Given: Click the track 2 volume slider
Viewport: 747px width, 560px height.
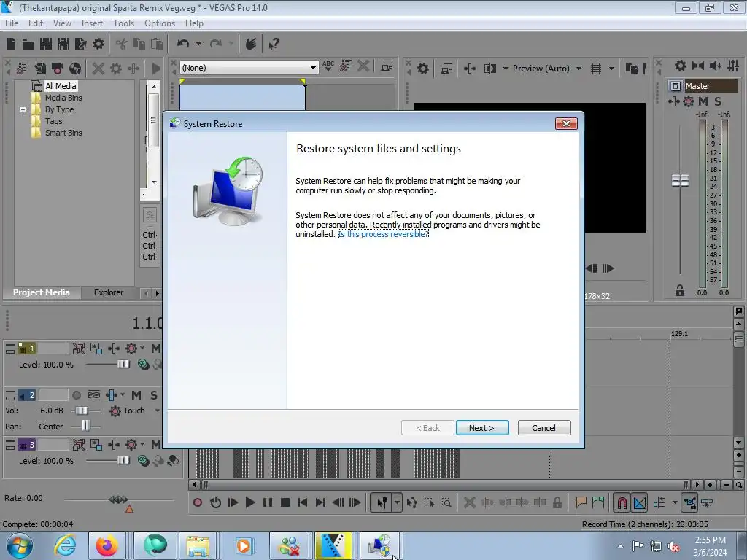Looking at the screenshot, I should point(82,411).
